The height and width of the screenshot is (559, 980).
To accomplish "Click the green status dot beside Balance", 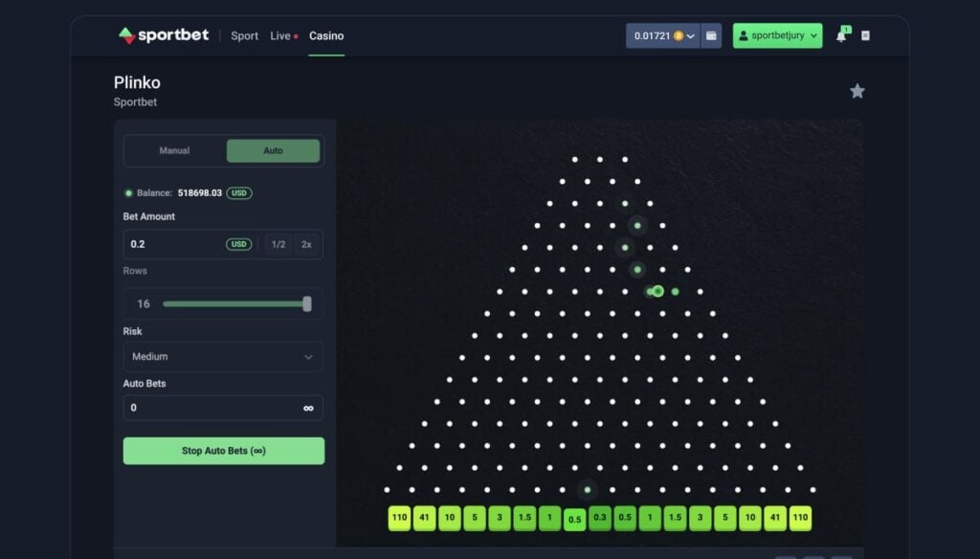I will (129, 193).
